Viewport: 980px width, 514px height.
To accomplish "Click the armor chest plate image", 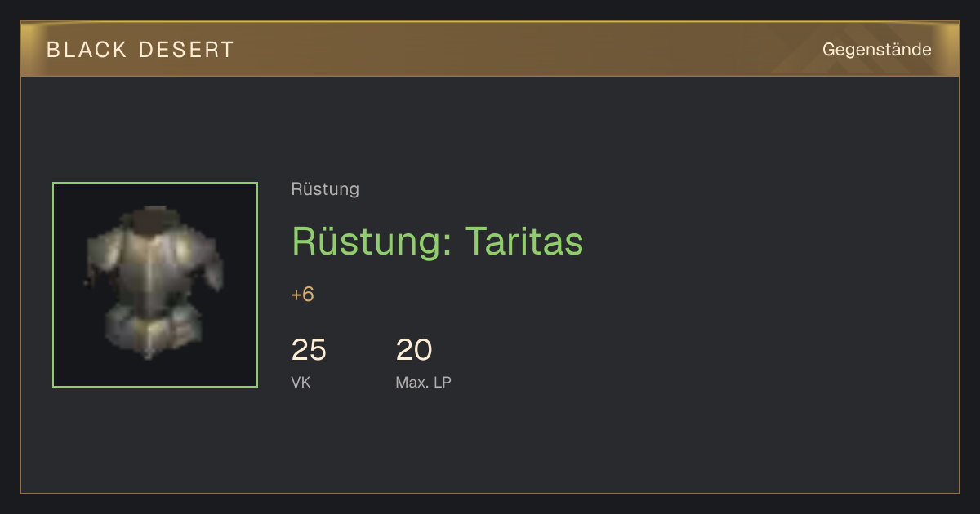I will pos(154,281).
